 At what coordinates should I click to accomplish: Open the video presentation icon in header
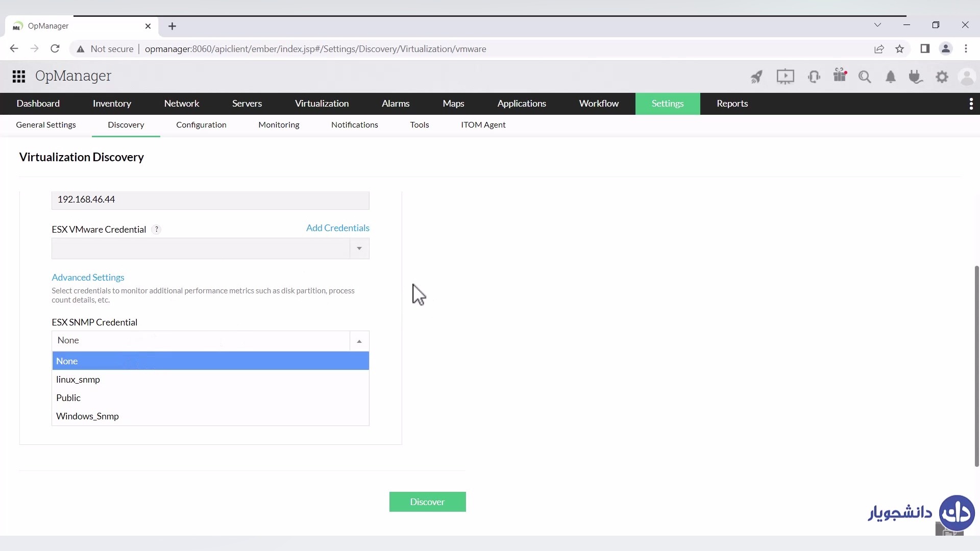[x=785, y=77]
